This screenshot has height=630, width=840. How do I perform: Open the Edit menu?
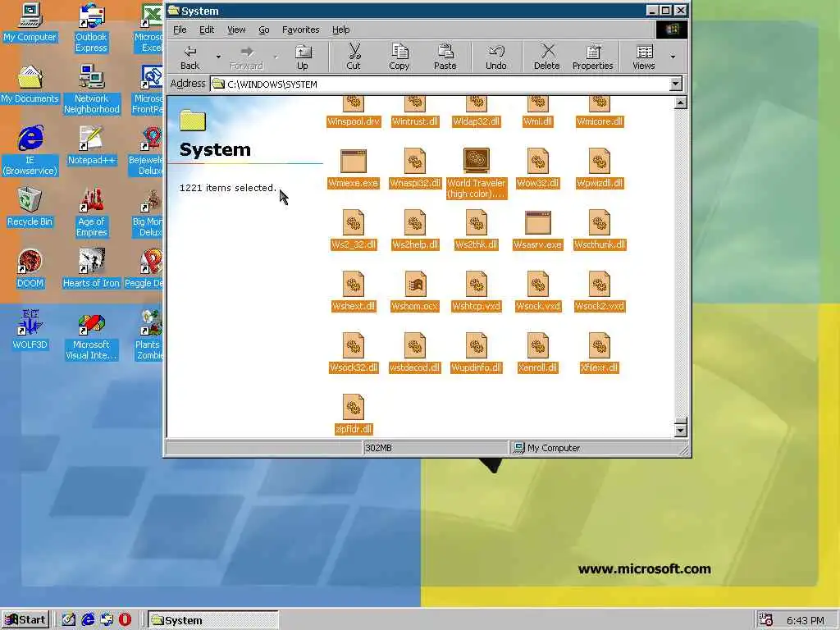pyautogui.click(x=207, y=30)
